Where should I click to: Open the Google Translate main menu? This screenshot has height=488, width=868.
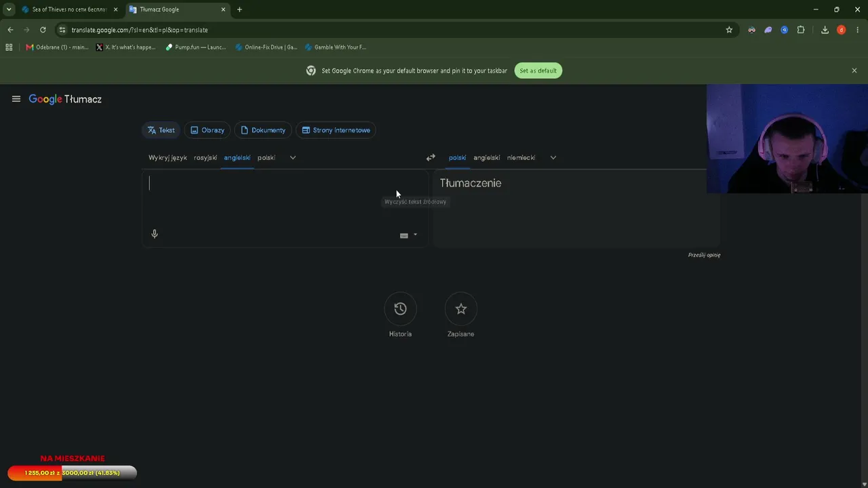pyautogui.click(x=16, y=99)
